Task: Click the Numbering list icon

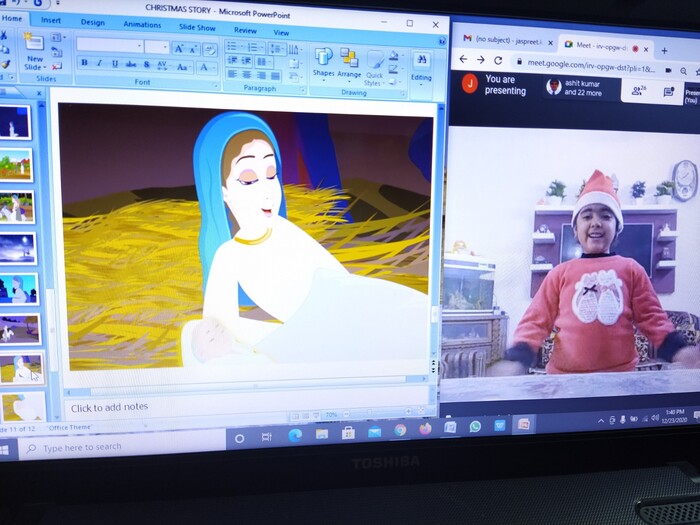Action: tap(255, 47)
